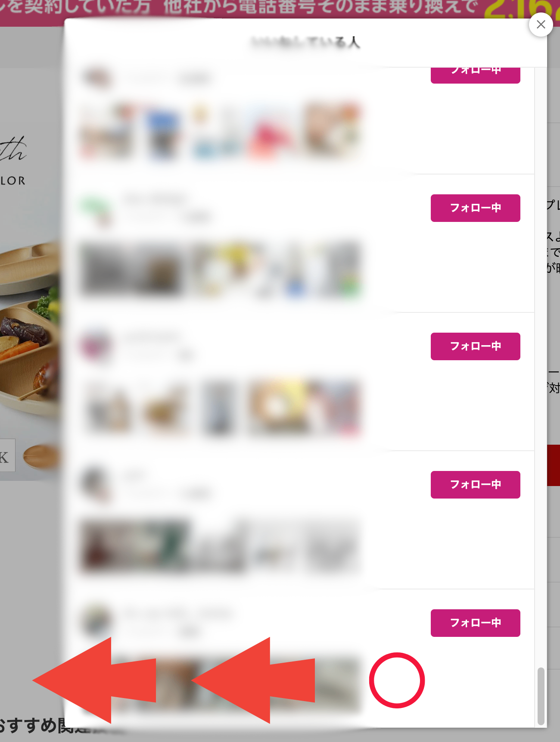This screenshot has width=560, height=742.
Task: Unfollow the user with the gray avatar
Action: (475, 485)
